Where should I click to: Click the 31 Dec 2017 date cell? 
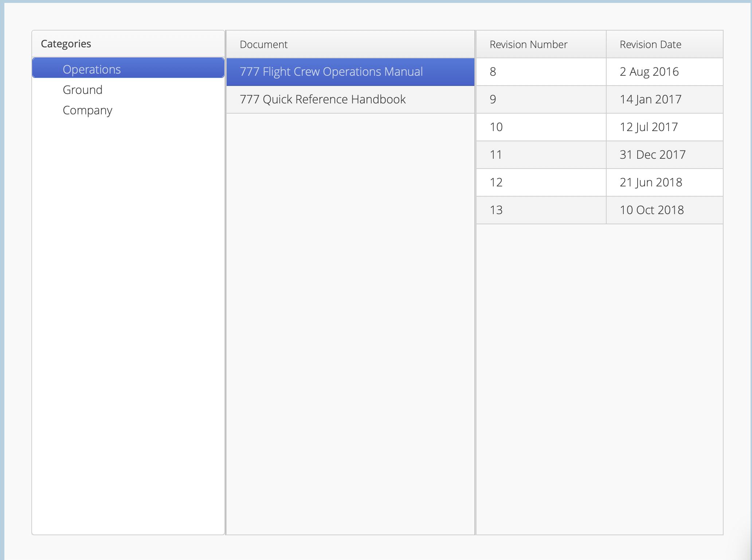coord(653,155)
